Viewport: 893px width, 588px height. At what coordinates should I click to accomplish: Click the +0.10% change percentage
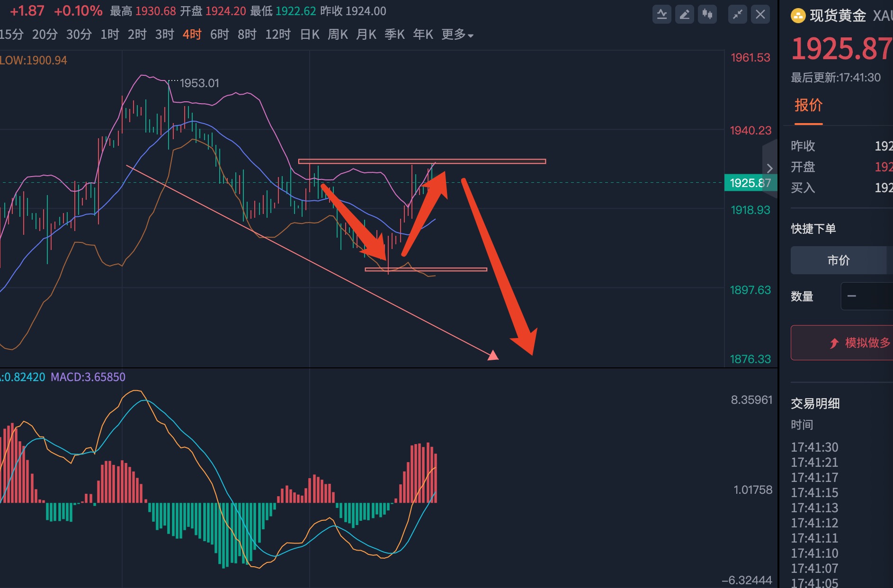pyautogui.click(x=78, y=11)
